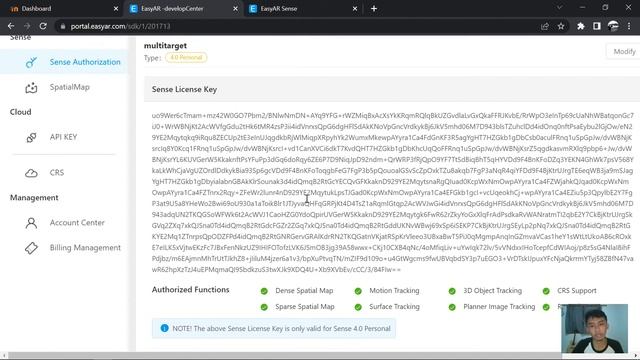Screen dimensions: 640x360
Task: Click the Billing Management ticket icon
Action: click(31, 248)
